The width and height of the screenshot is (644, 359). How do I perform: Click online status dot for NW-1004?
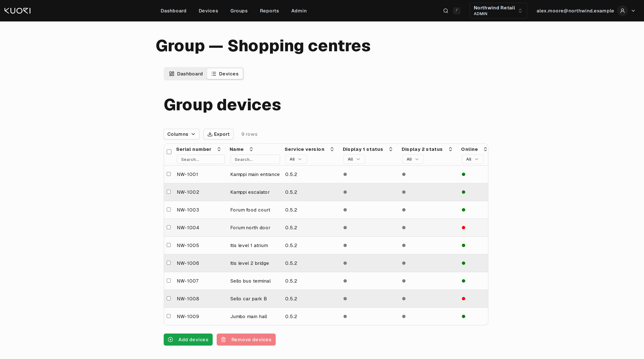(464, 228)
